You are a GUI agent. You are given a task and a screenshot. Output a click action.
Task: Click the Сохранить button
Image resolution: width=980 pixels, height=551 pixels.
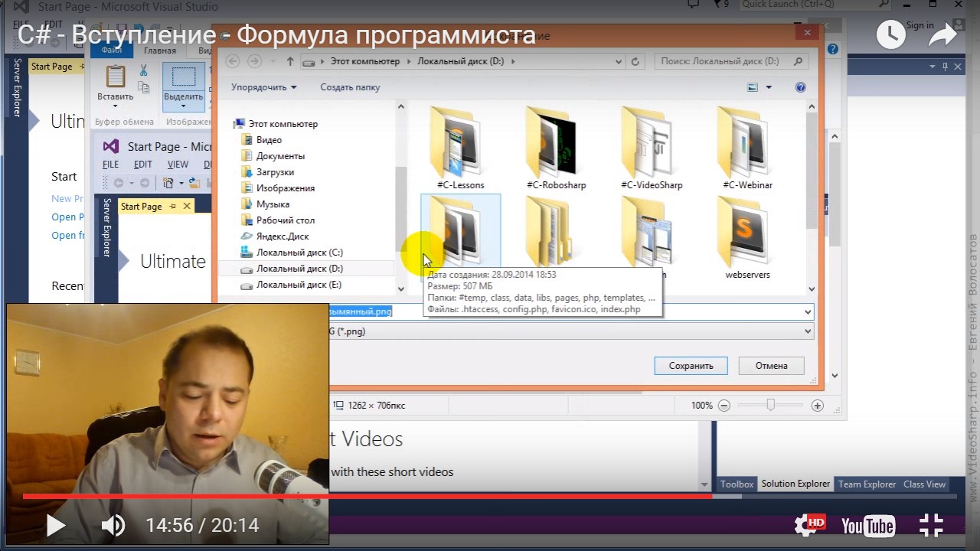[691, 366]
